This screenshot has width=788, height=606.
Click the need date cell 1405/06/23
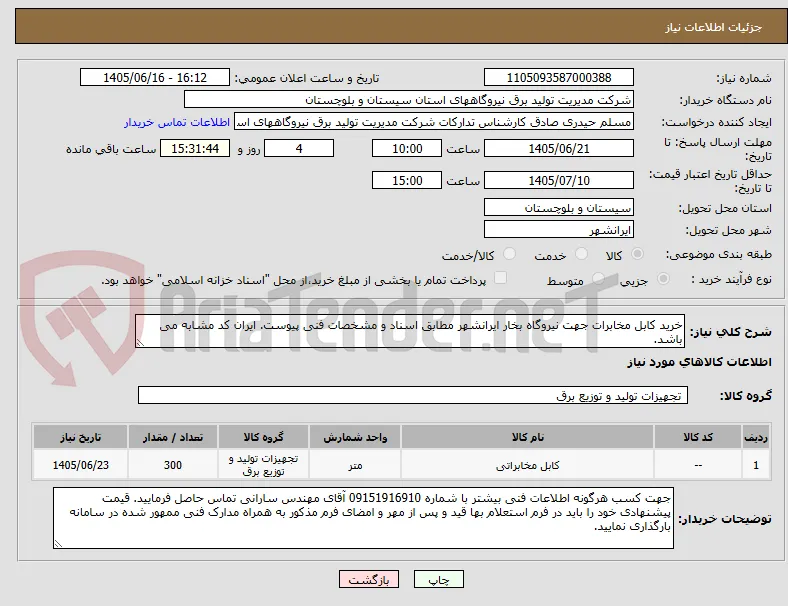tap(80, 465)
